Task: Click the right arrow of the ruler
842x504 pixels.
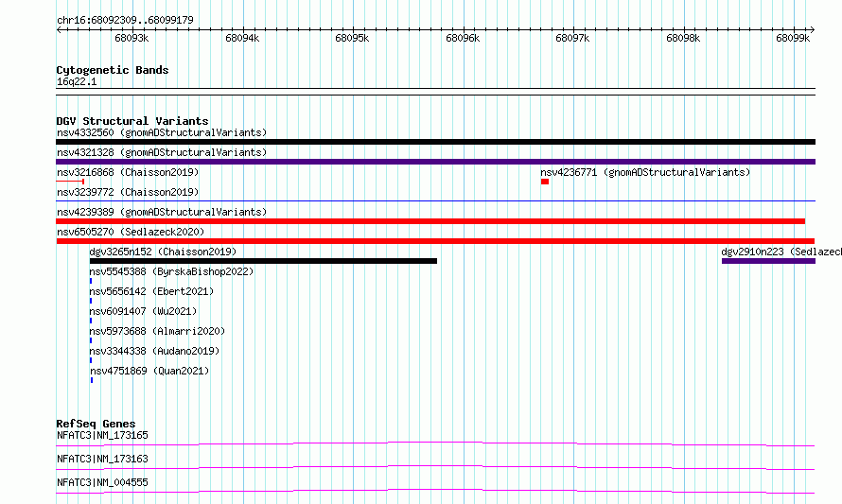Action: click(813, 29)
